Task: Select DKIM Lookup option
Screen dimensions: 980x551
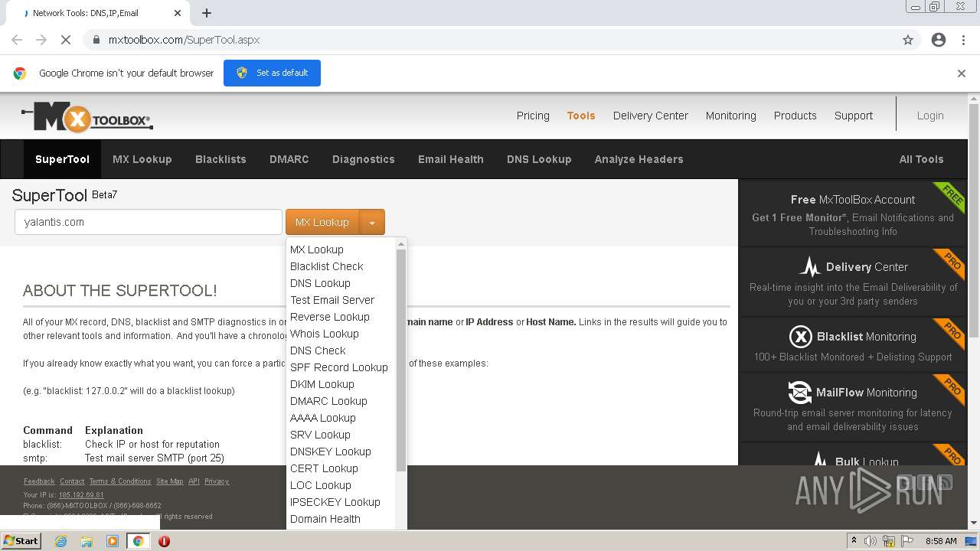Action: click(322, 384)
